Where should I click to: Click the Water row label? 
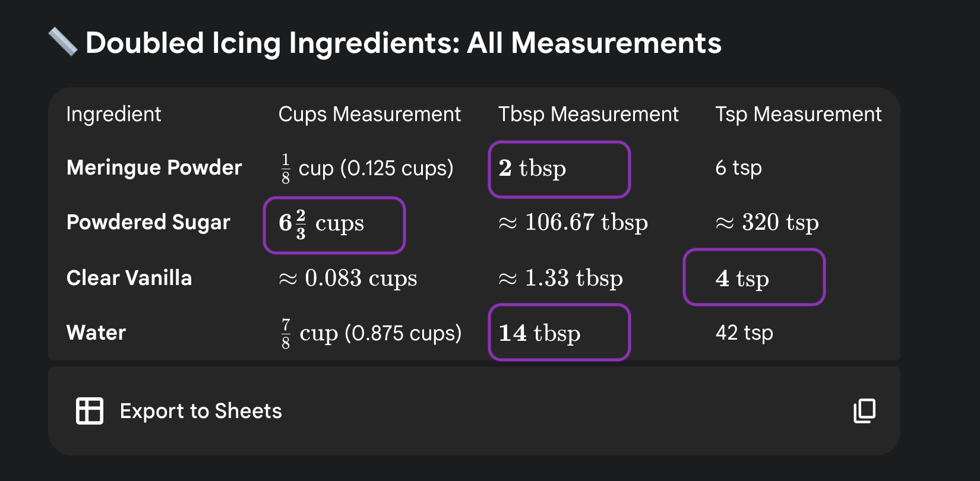[x=96, y=333]
